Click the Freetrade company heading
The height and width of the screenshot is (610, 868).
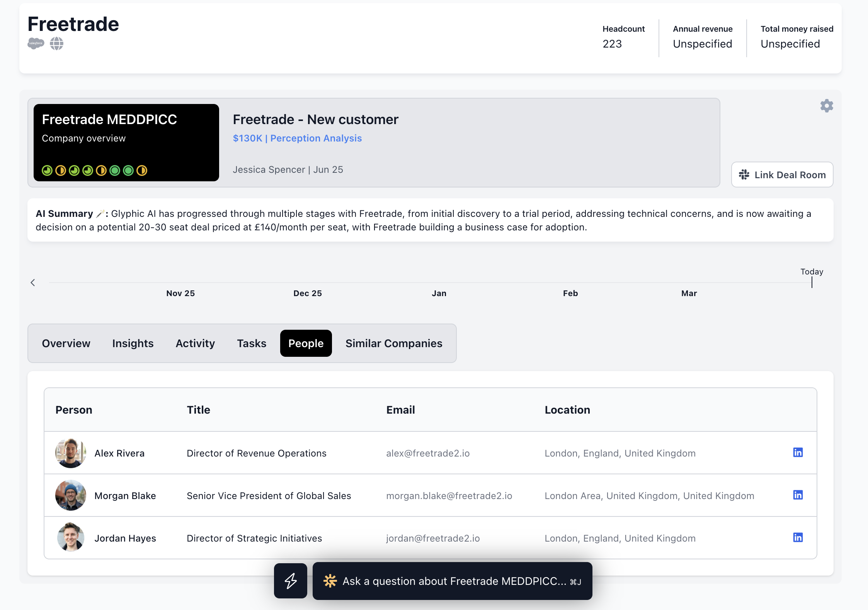tap(73, 24)
